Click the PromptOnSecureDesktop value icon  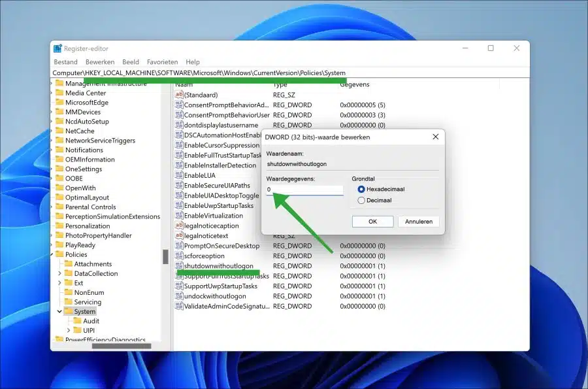pos(179,246)
